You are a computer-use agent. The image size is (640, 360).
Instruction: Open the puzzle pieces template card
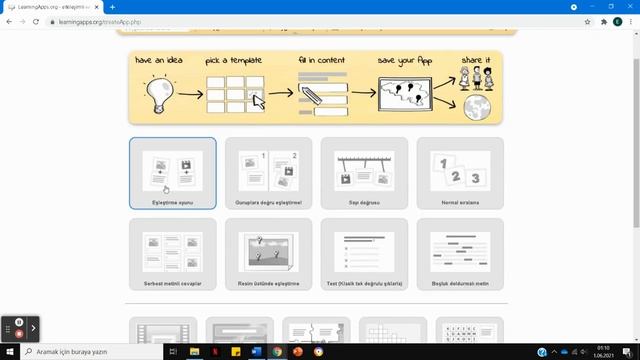click(x=316, y=330)
